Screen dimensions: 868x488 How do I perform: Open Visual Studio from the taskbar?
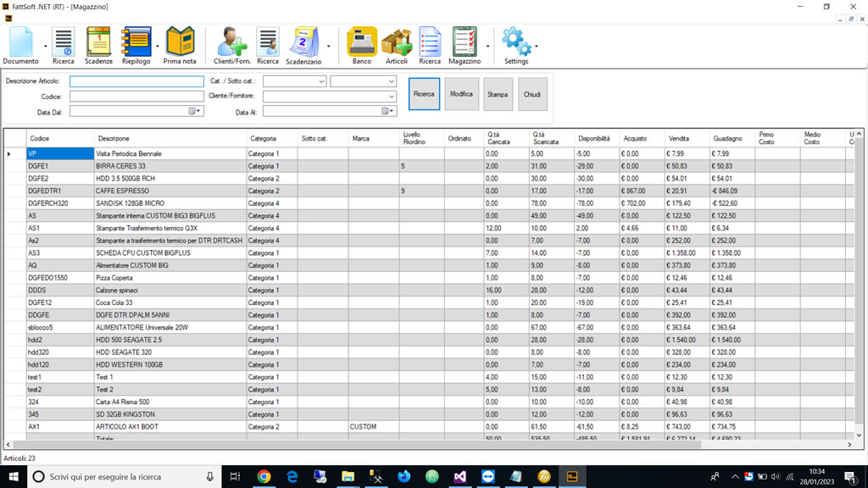[x=460, y=476]
